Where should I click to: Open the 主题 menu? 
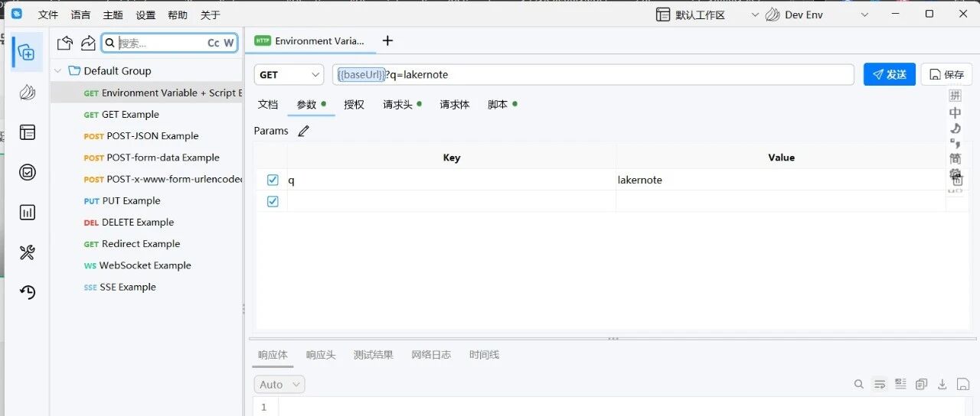113,15
